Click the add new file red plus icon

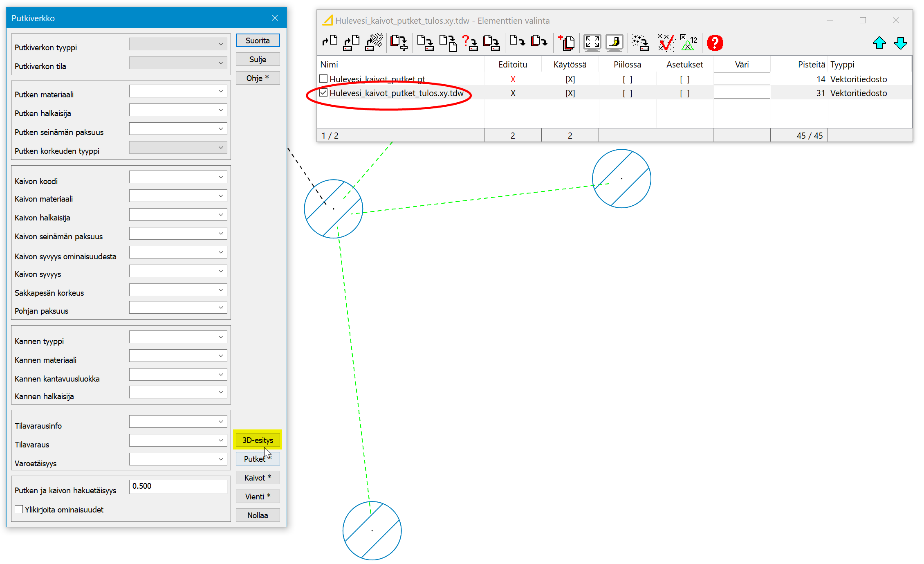tap(566, 43)
